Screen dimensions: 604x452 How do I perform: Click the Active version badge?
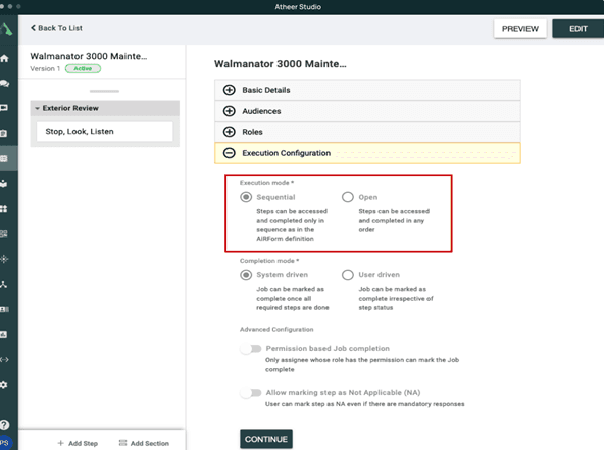pyautogui.click(x=83, y=69)
